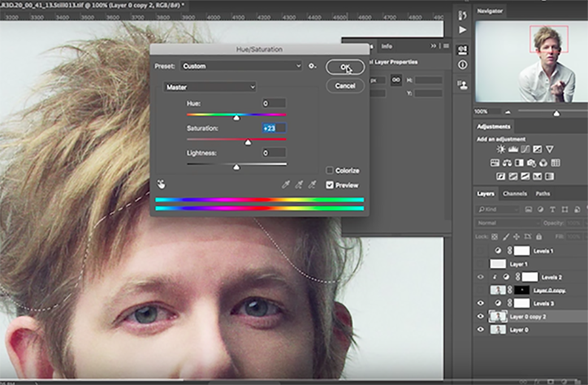
Task: Filter layers by smart objects
Action: 577,210
